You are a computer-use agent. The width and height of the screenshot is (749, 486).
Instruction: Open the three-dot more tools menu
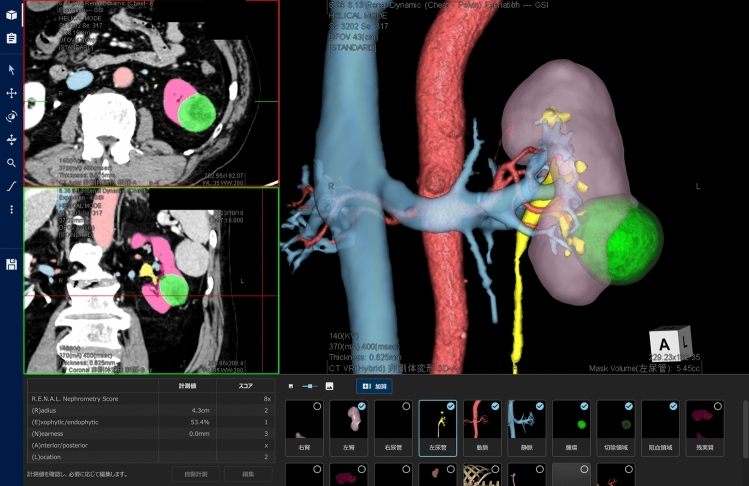pyautogui.click(x=11, y=209)
